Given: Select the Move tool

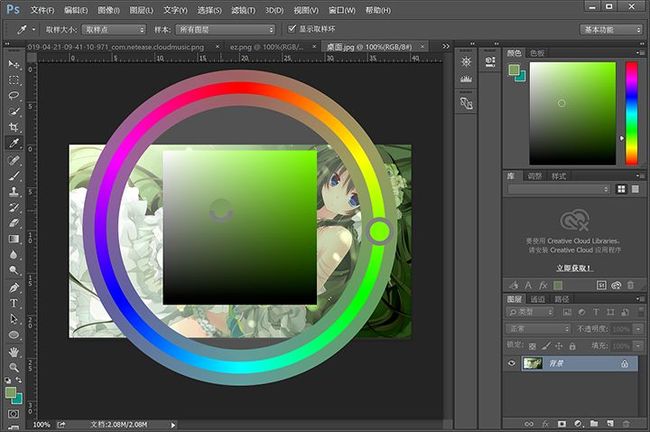Looking at the screenshot, I should [x=14, y=64].
